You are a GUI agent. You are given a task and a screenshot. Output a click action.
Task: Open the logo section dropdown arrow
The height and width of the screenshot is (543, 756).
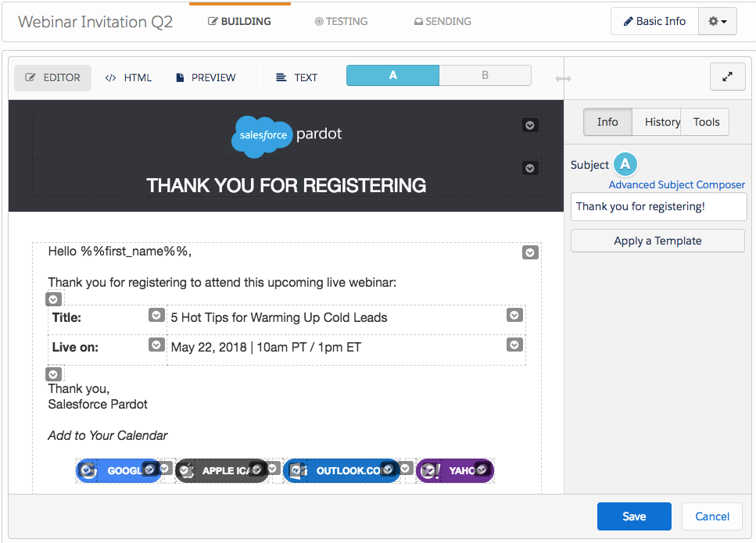point(530,125)
